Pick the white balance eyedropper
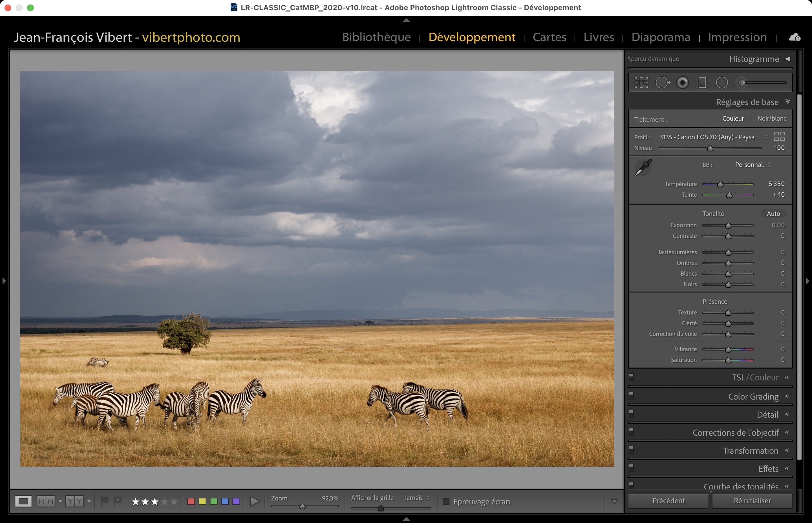The image size is (812, 523). tap(643, 167)
